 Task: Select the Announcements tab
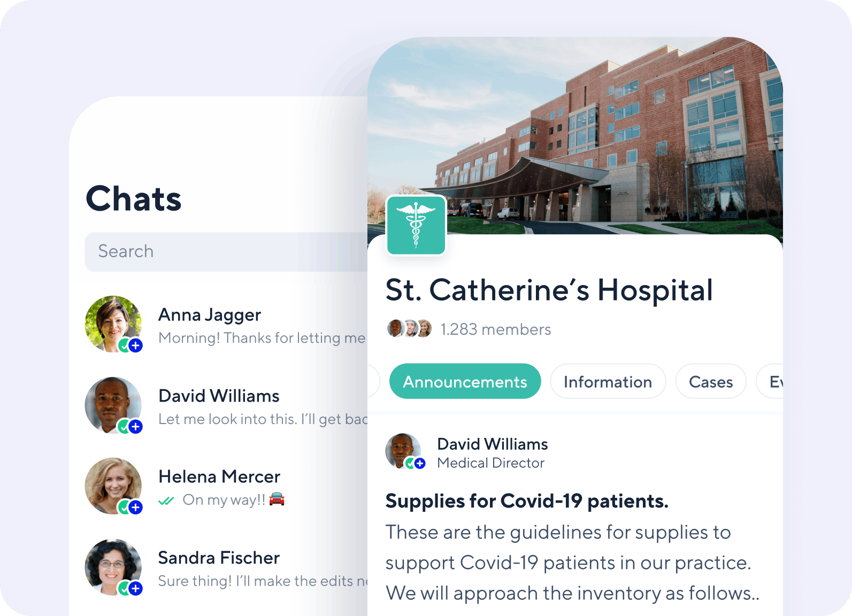[465, 381]
